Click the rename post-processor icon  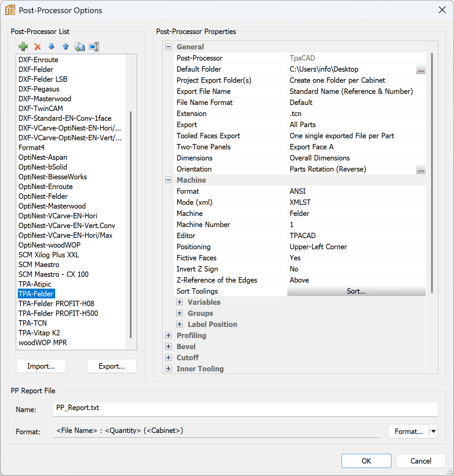tap(94, 47)
